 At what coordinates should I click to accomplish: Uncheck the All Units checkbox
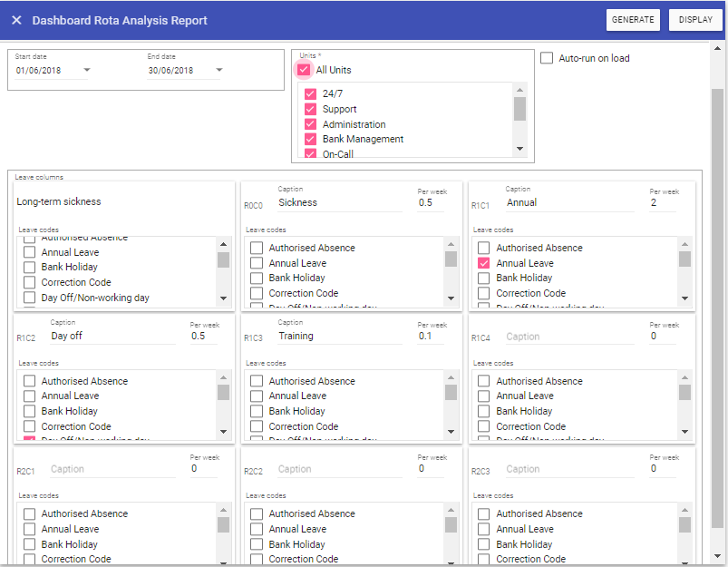tap(304, 70)
